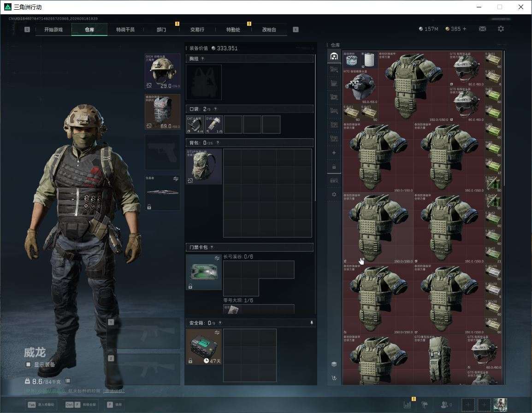Select the OVE item in pocket

point(214,124)
